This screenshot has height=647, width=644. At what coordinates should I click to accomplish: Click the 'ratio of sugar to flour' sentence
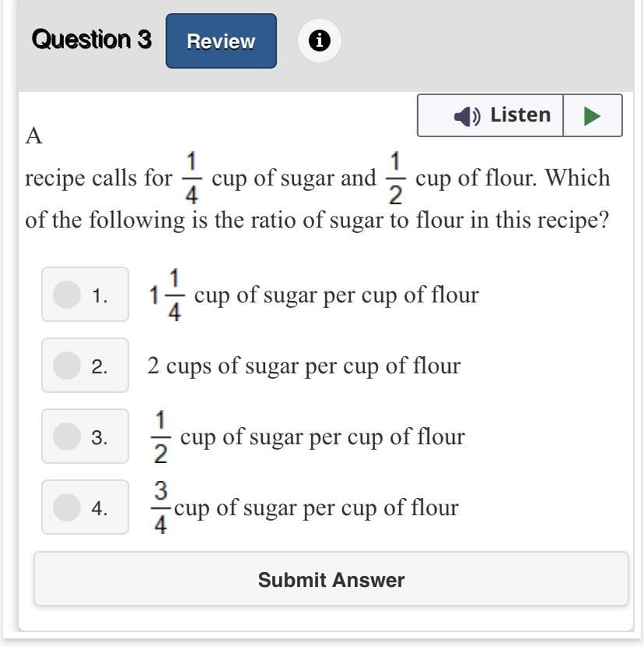316,220
